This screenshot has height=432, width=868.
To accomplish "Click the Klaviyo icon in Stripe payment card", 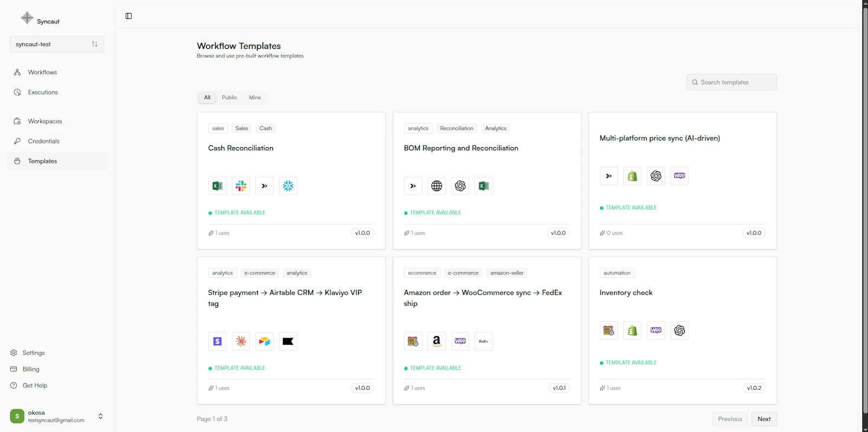I will pyautogui.click(x=288, y=341).
